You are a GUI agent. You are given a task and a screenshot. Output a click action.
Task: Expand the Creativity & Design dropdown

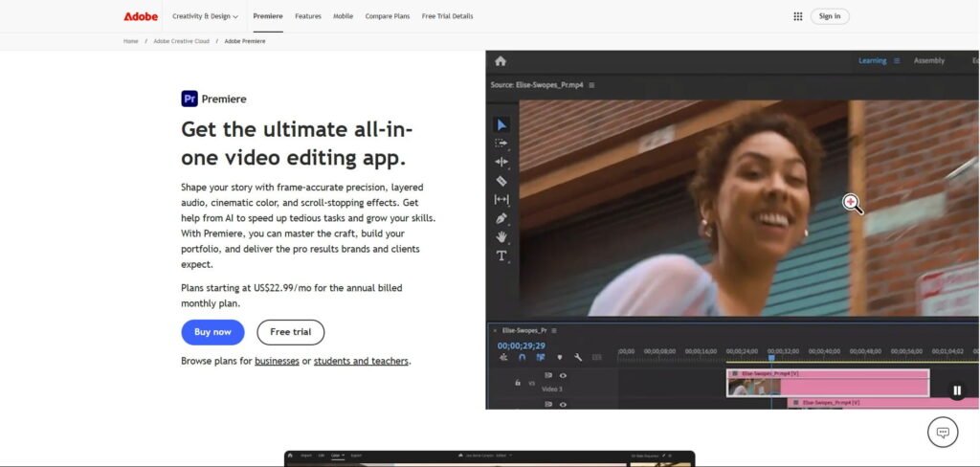205,16
